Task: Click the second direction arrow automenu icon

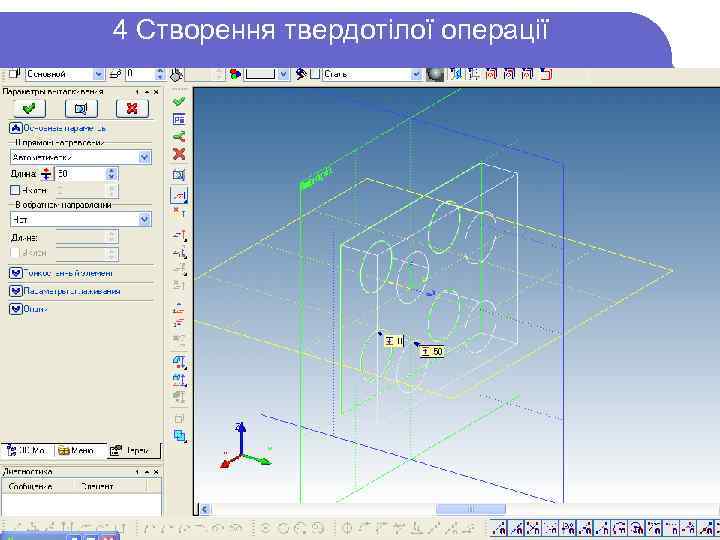Action: [x=180, y=253]
